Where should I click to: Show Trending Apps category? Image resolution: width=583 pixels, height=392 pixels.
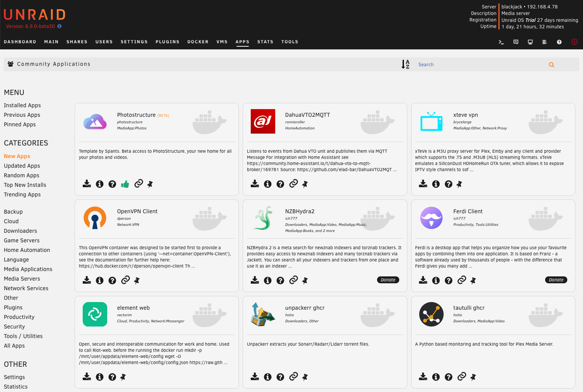(22, 194)
